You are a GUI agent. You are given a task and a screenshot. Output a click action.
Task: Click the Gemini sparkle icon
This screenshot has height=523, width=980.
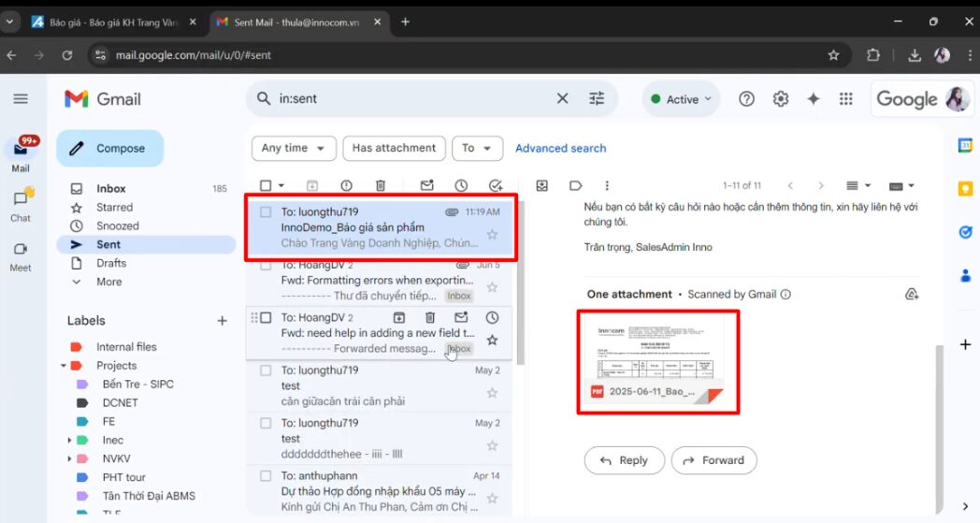click(x=814, y=99)
